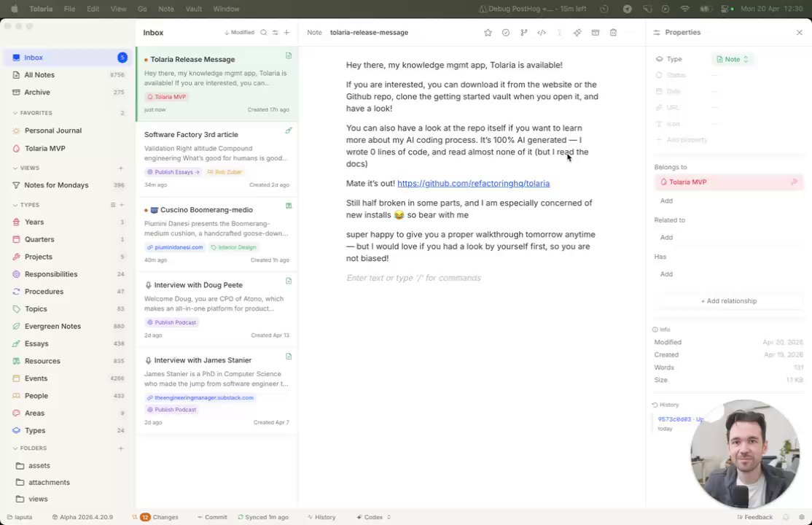Click the piuminidanesi.com tag
The height and width of the screenshot is (525, 812).
click(174, 248)
